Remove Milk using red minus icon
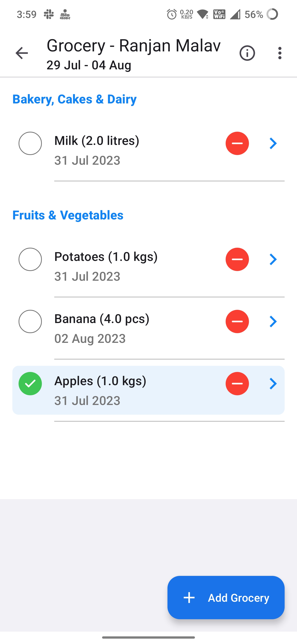Screen dimensions: 297x644 237,143
